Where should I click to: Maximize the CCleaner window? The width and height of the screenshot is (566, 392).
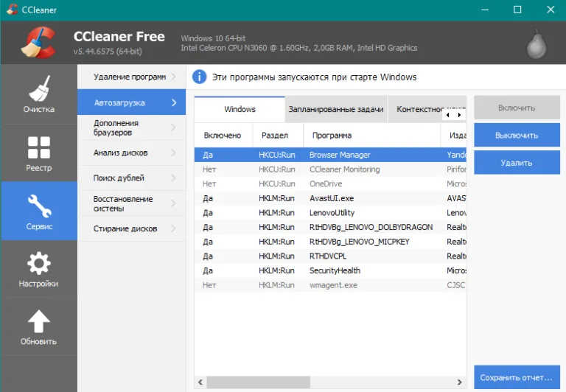coord(517,10)
